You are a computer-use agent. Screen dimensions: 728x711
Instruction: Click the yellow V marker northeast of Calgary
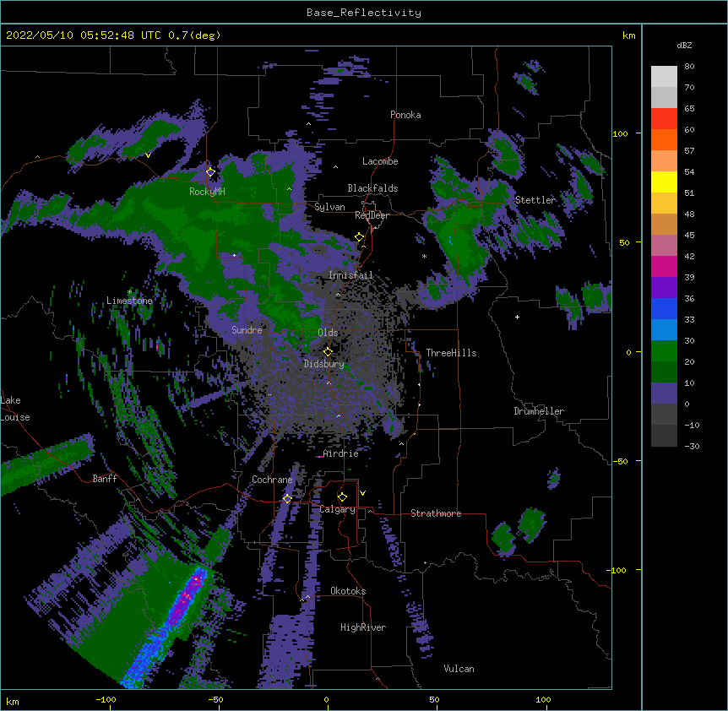(362, 493)
